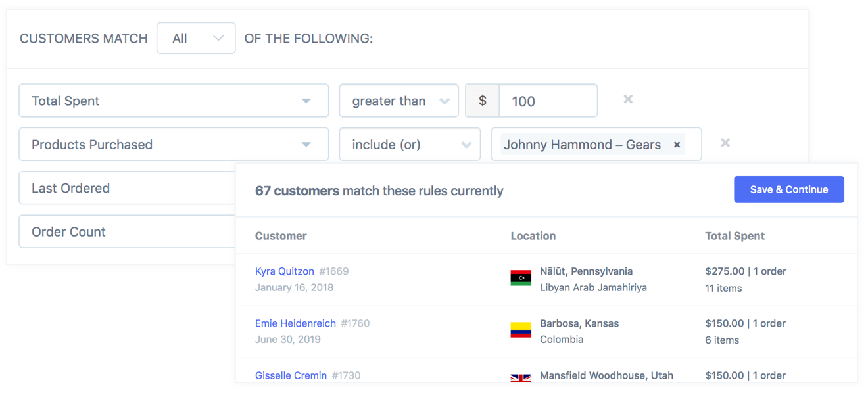868x393 pixels.
Task: Remove Johnny Hammond – Gears product tag
Action: [x=677, y=145]
